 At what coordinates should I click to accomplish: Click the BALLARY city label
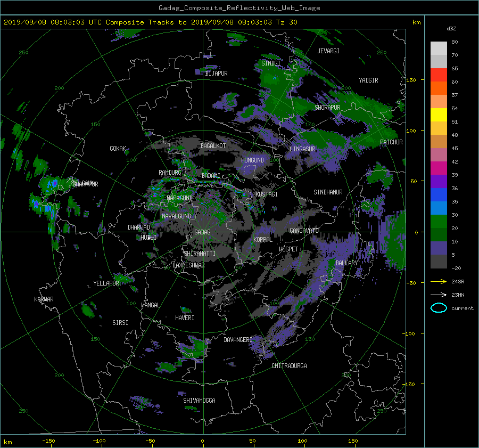(x=346, y=263)
